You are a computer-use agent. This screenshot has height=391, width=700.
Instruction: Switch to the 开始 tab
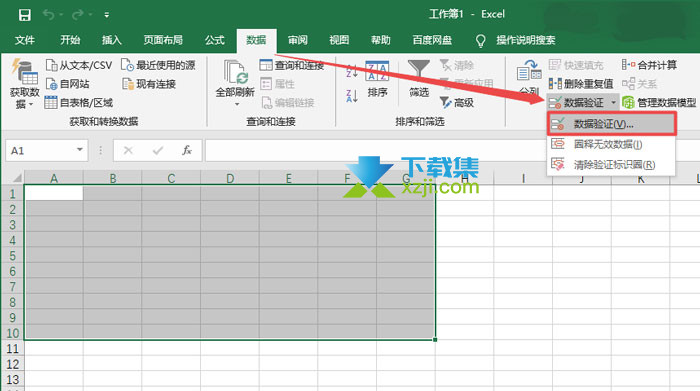70,40
